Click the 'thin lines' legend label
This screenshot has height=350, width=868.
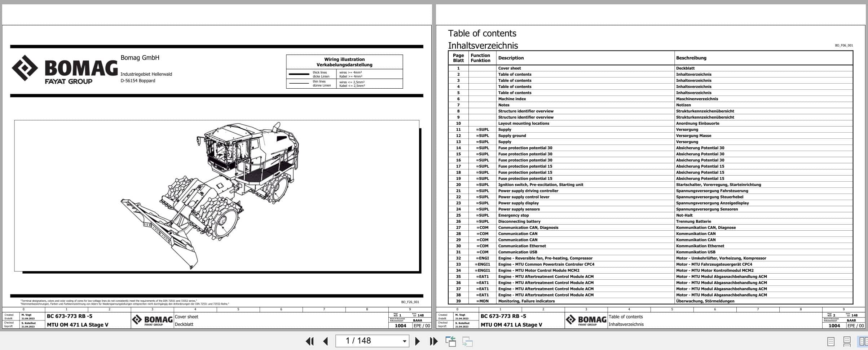[x=319, y=81]
